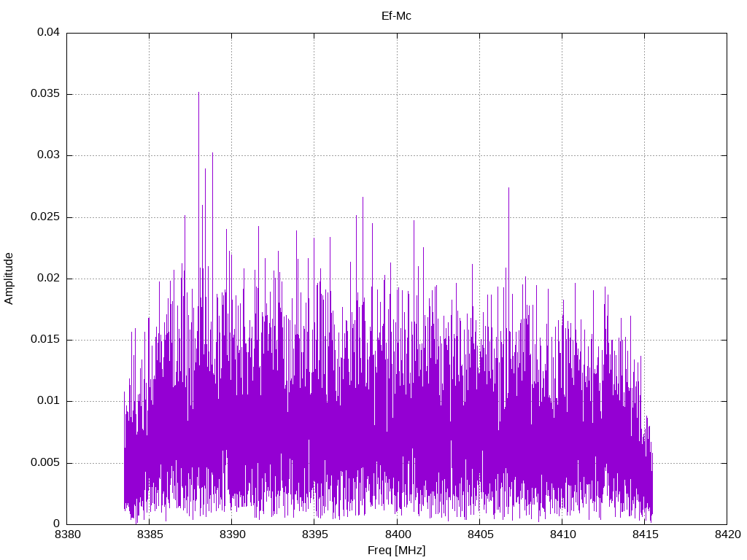Select the y-axis tick label 0.01
The image size is (747, 560).
(49, 400)
